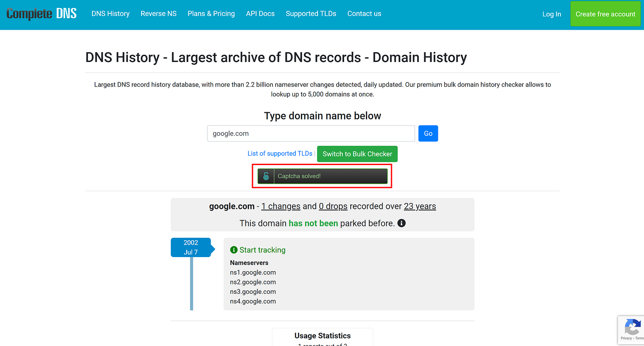The height and width of the screenshot is (346, 644).
Task: Click the reCAPTCHA badge icon
Action: click(x=632, y=327)
